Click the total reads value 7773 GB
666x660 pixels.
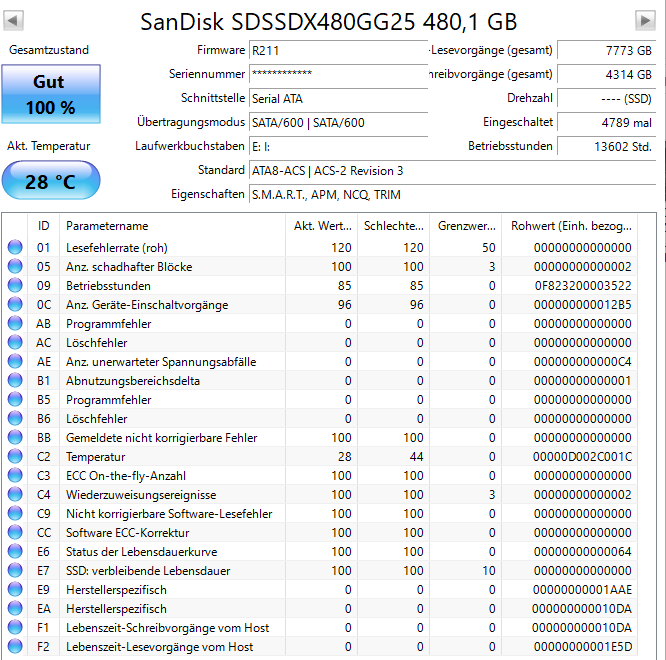coord(607,51)
